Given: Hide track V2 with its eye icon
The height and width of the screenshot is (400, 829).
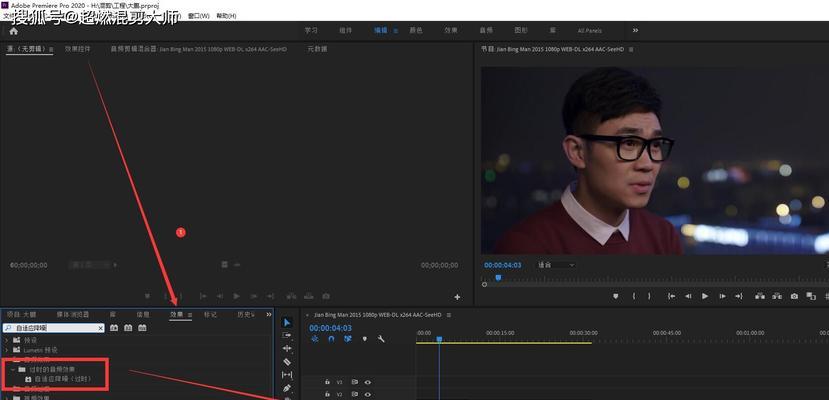Looking at the screenshot, I should (367, 394).
